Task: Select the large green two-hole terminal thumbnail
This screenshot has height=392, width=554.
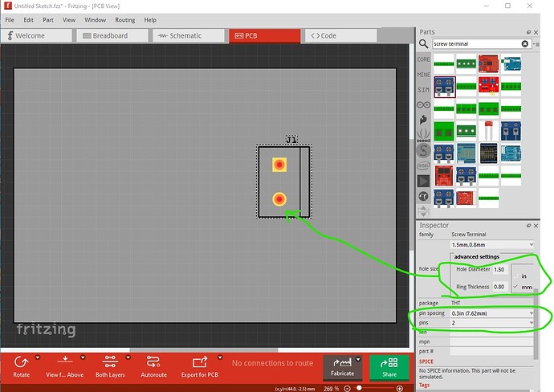Action: pyautogui.click(x=444, y=132)
